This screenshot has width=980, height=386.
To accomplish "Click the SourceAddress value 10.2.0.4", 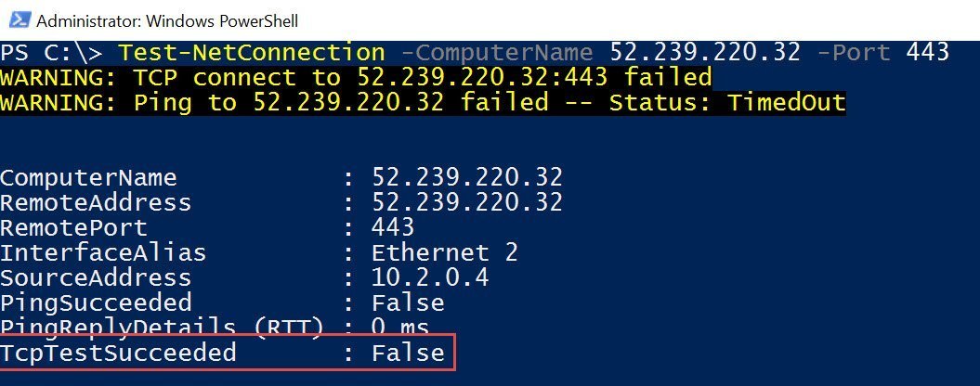I will point(431,277).
